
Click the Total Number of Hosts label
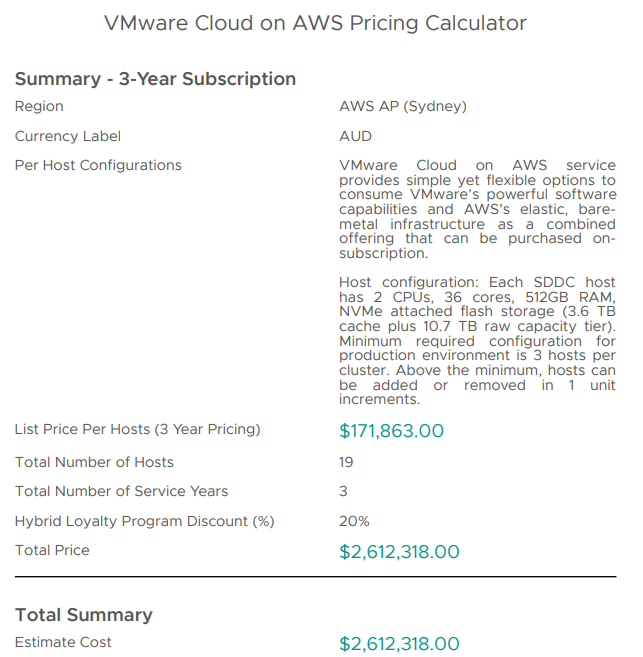click(x=94, y=462)
